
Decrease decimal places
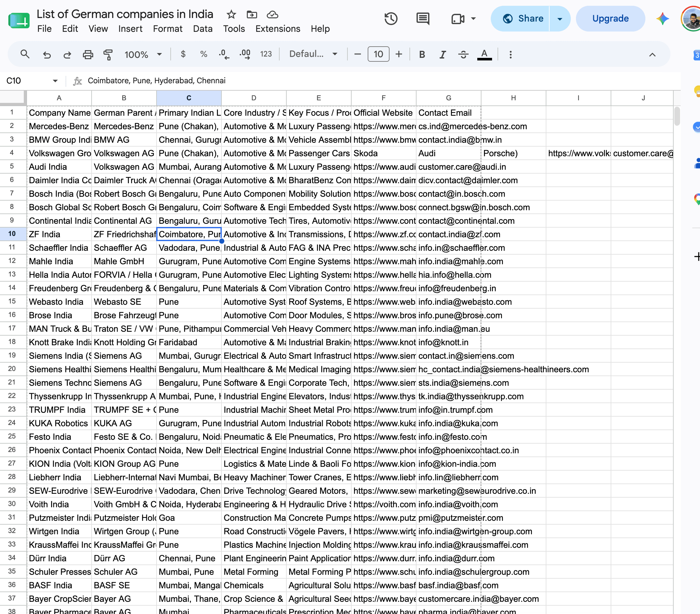click(x=224, y=54)
